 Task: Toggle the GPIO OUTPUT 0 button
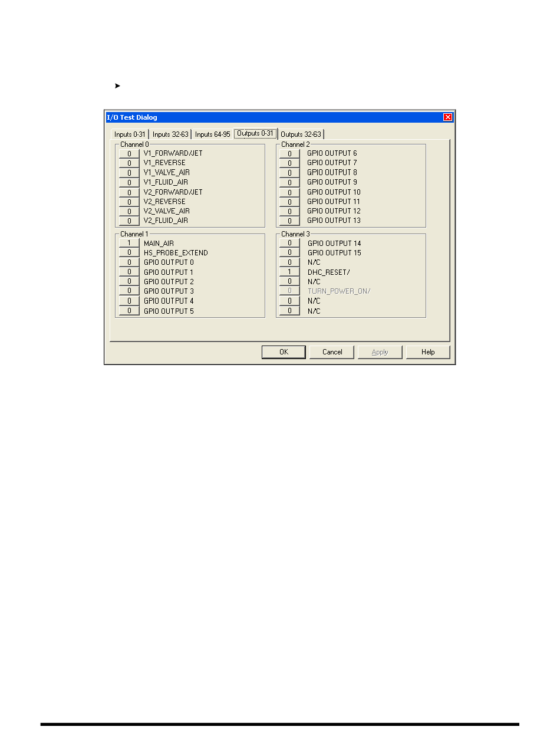(x=129, y=262)
